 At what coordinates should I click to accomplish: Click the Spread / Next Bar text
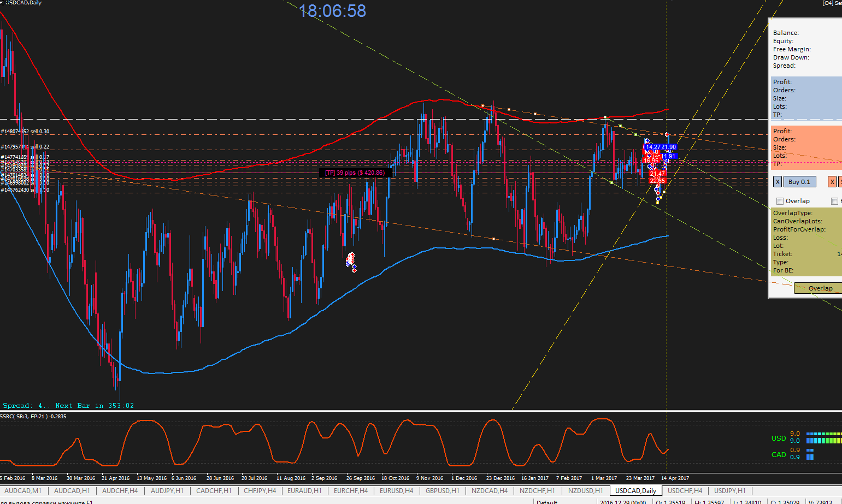68,406
